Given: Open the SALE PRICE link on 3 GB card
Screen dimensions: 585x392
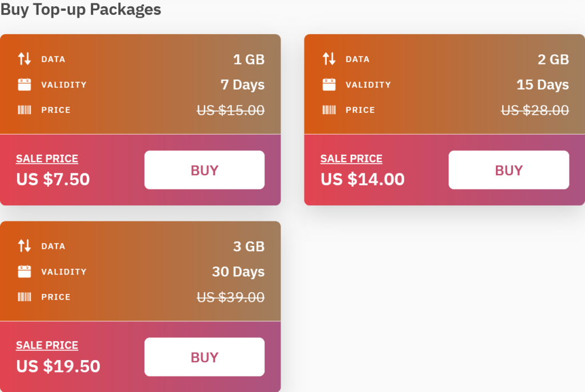Looking at the screenshot, I should point(47,345).
